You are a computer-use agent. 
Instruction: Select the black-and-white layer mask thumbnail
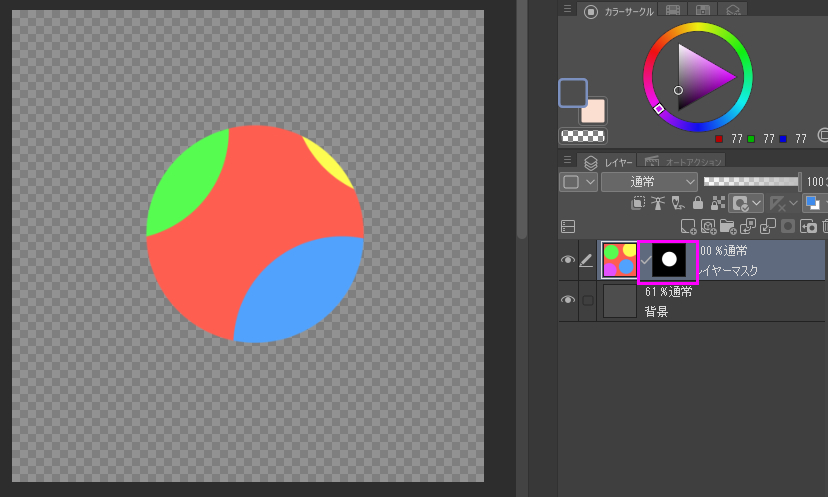click(669, 260)
